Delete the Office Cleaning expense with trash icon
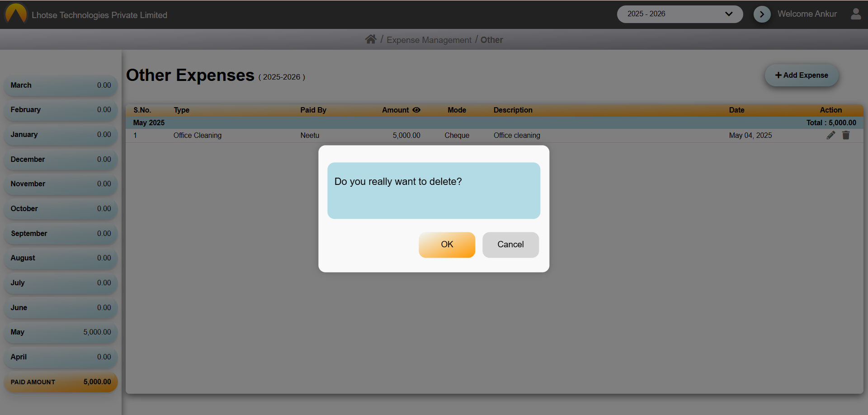 tap(846, 135)
